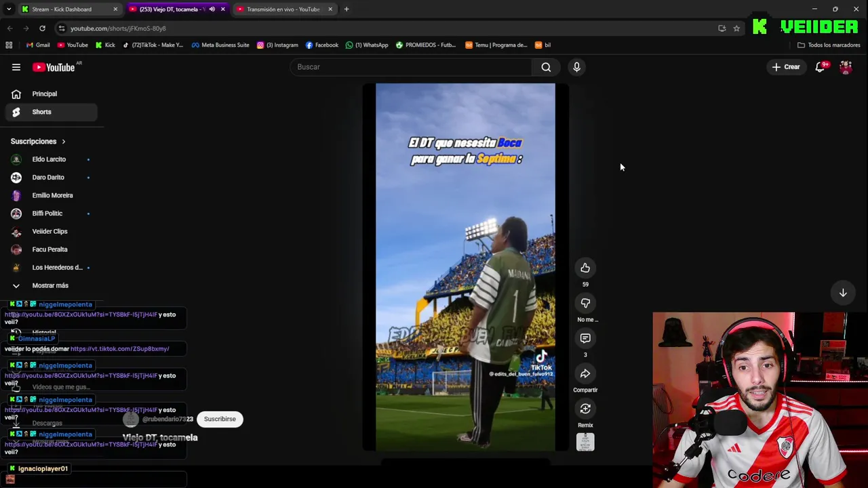Image resolution: width=868 pixels, height=488 pixels.
Task: Open the Kick bookmark
Action: pyautogui.click(x=105, y=45)
